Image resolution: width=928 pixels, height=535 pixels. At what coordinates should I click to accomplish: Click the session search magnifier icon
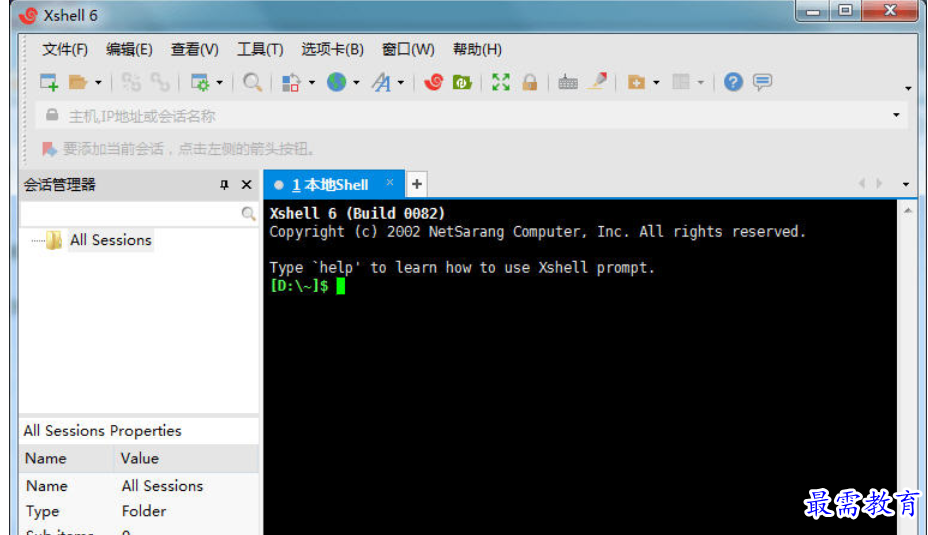(x=249, y=214)
